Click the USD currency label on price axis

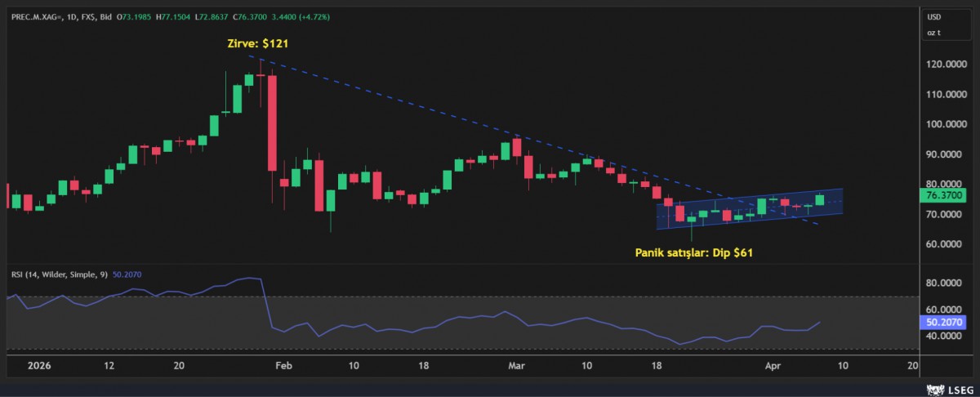(934, 17)
